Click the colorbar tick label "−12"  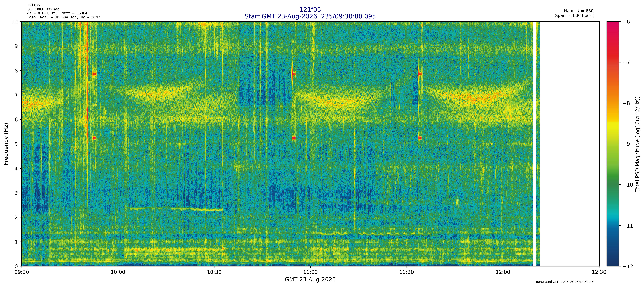628,266
